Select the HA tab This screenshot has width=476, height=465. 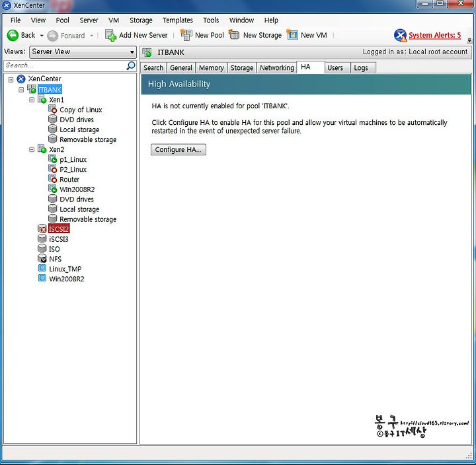310,67
